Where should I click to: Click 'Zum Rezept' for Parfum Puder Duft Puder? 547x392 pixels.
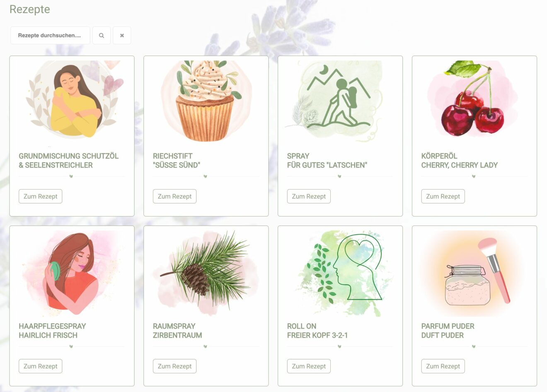443,366
